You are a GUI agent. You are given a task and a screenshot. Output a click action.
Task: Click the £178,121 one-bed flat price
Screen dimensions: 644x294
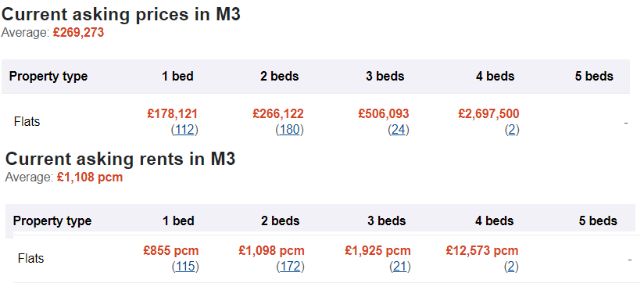[173, 113]
